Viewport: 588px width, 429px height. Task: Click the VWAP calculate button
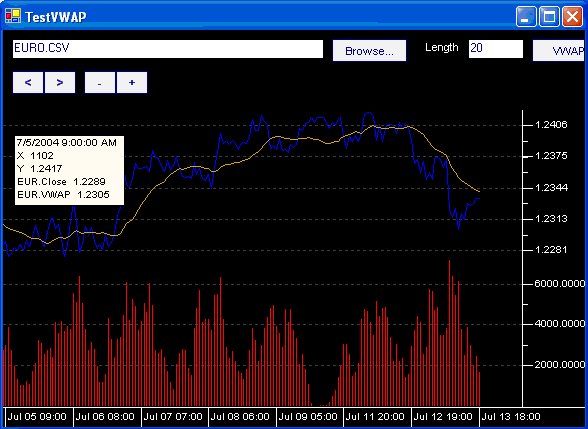coord(558,51)
